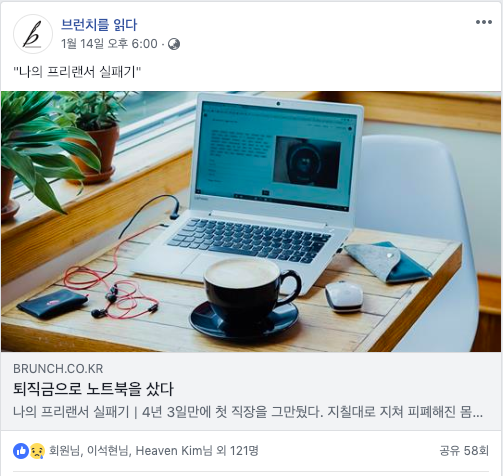Image resolution: width=503 pixels, height=476 pixels.
Task: Click the yellow sad-face reaction icon
Action: point(37,451)
